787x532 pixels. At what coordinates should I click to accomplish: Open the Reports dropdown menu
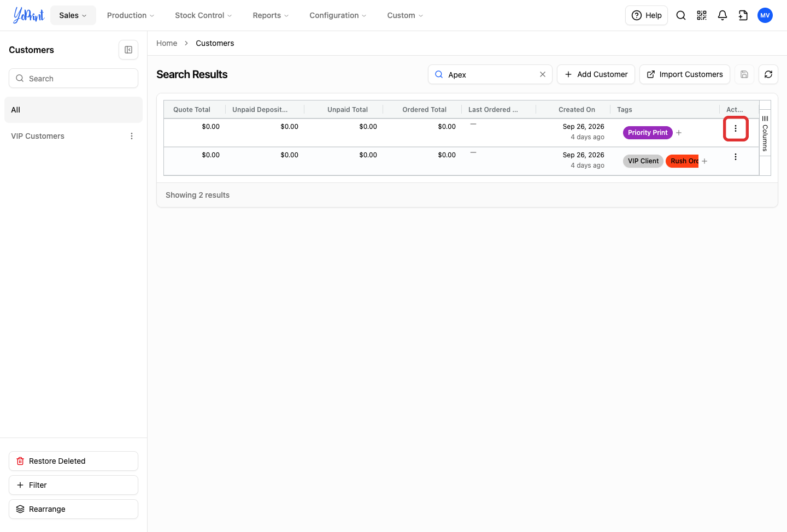(x=271, y=15)
